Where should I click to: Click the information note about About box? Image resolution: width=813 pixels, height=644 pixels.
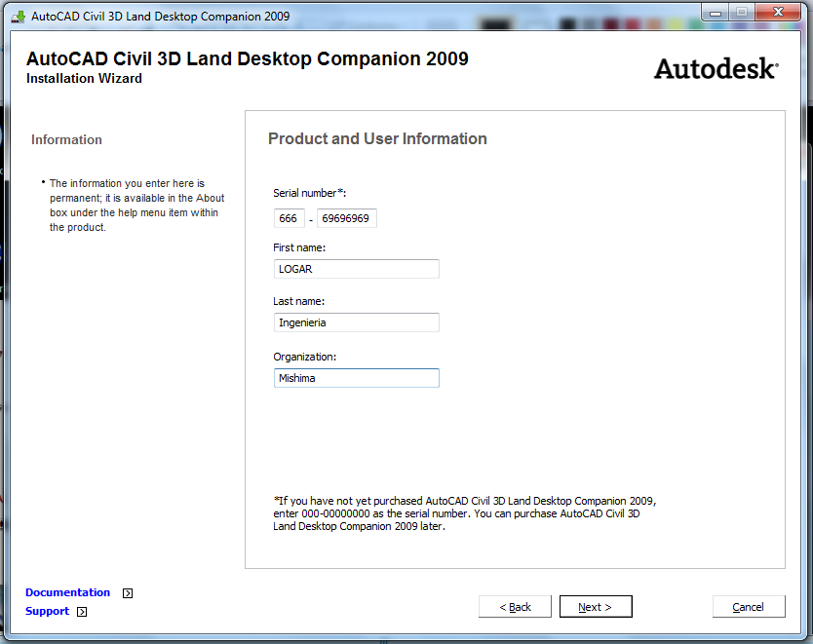[136, 206]
